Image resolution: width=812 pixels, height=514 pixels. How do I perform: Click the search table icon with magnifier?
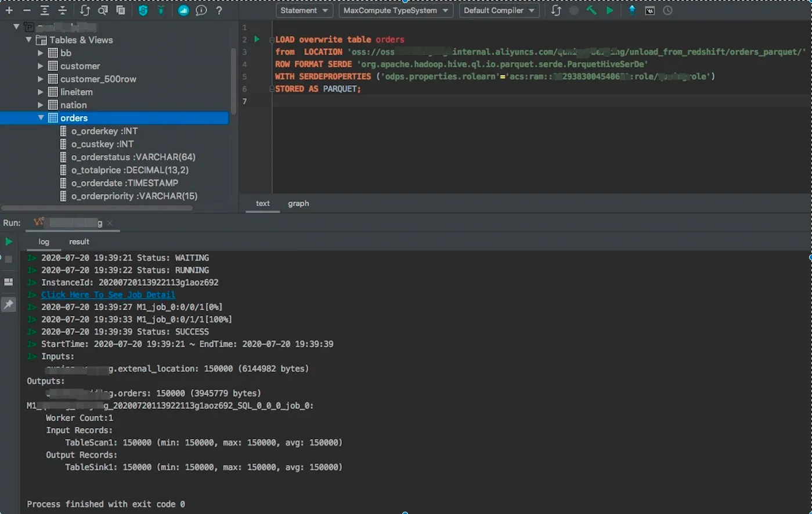[x=103, y=10]
